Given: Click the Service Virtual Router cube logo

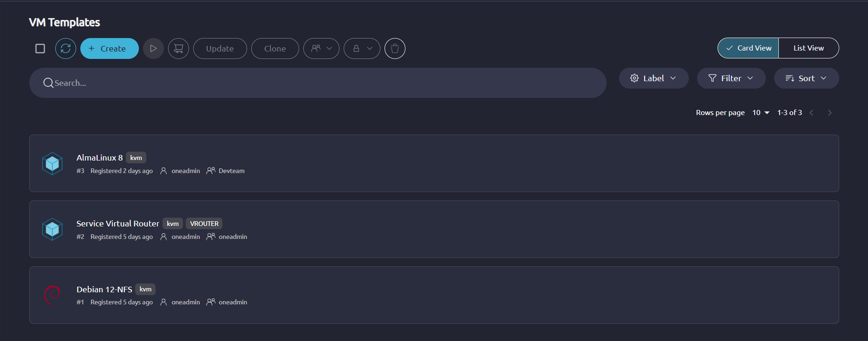Looking at the screenshot, I should click(52, 229).
